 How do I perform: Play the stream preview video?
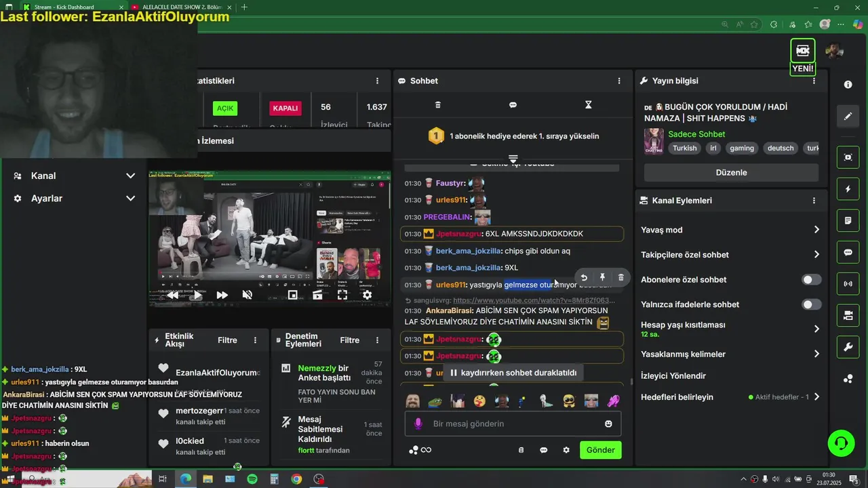(197, 295)
